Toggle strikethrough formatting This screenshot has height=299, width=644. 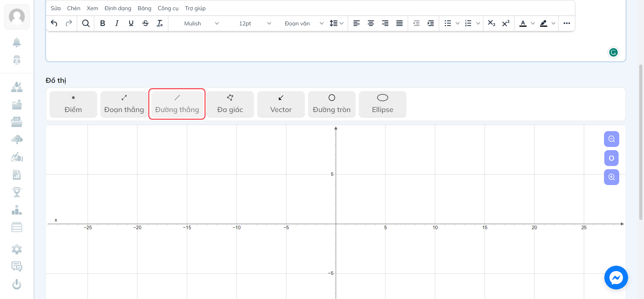pyautogui.click(x=145, y=23)
